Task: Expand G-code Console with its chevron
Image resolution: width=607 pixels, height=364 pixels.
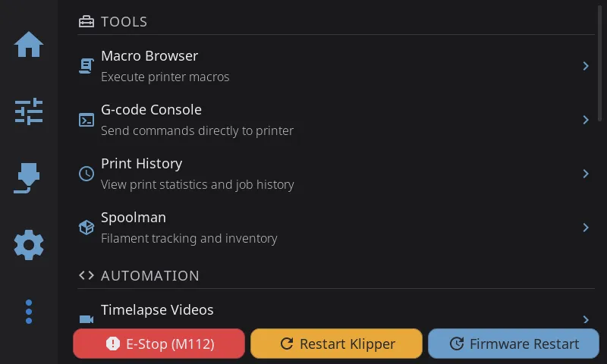Action: coord(586,120)
